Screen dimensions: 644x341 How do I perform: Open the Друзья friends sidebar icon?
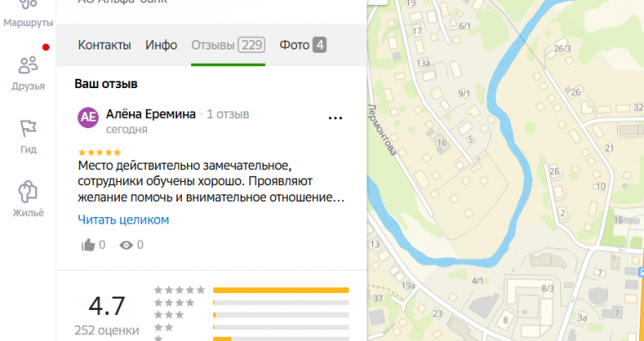pyautogui.click(x=29, y=65)
